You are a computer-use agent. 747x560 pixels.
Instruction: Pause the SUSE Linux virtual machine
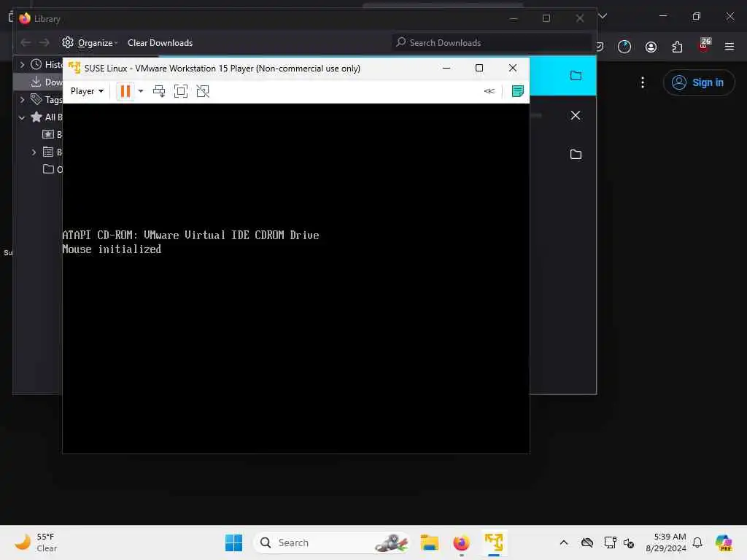click(x=125, y=91)
